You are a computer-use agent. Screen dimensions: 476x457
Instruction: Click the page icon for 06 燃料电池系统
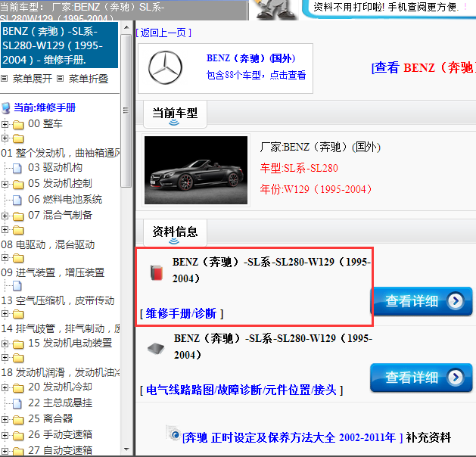click(17, 200)
